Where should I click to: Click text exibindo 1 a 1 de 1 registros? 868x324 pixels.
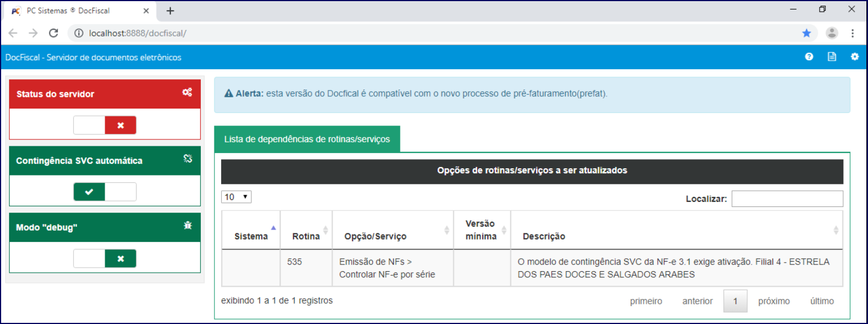pyautogui.click(x=277, y=300)
